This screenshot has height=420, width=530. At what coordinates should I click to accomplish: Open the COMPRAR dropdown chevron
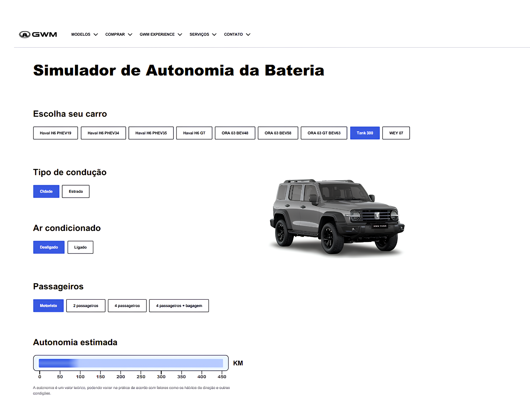point(130,35)
